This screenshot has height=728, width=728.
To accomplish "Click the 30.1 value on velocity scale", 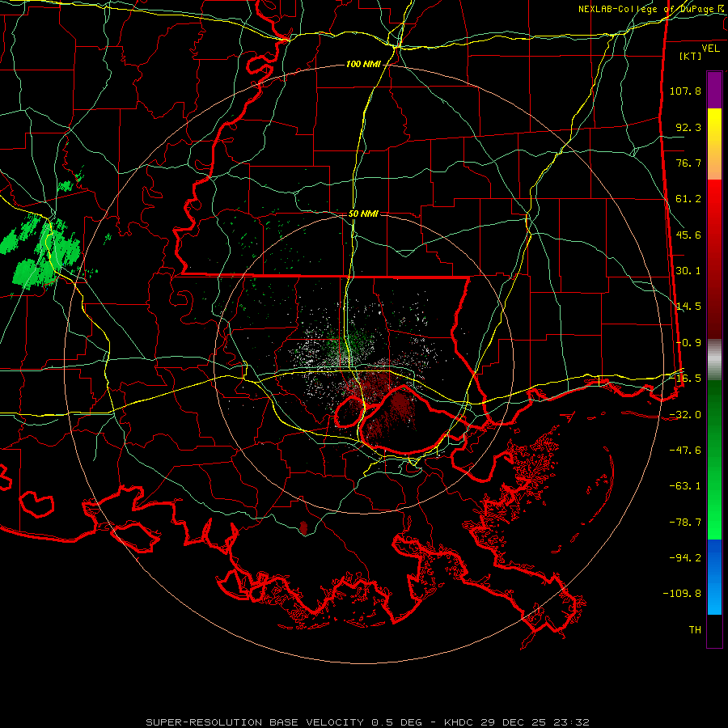I will click(x=688, y=271).
